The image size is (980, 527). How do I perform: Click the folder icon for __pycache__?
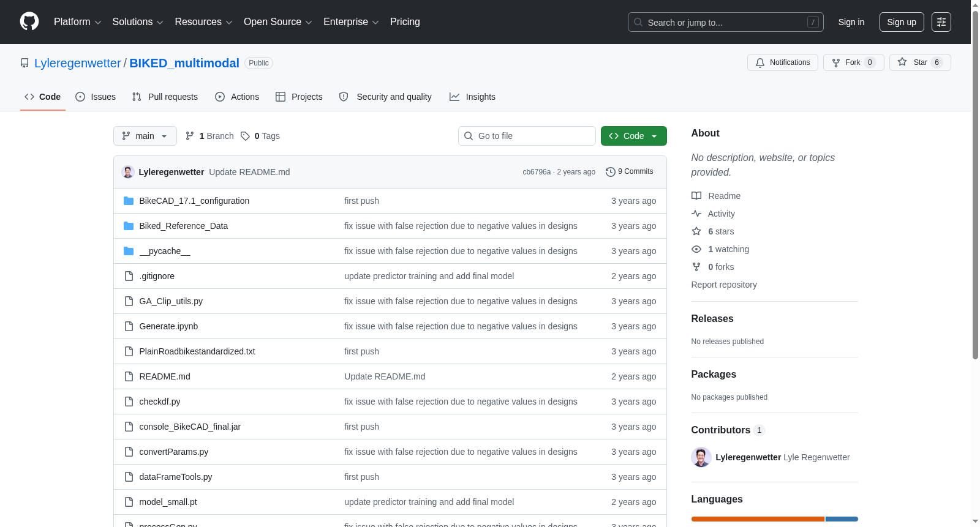[x=129, y=251]
